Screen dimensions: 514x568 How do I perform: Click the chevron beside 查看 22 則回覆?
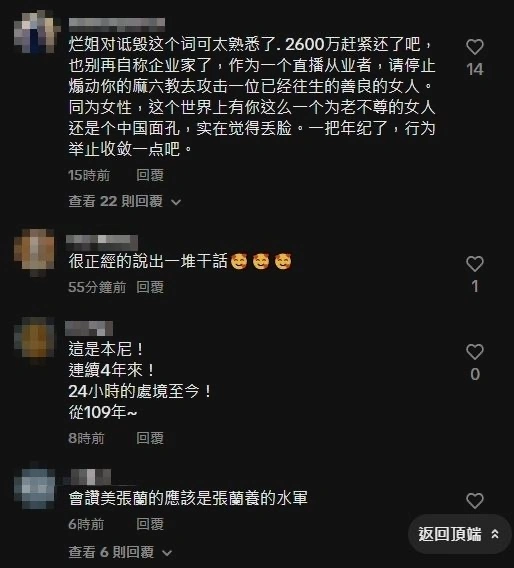[176, 202]
